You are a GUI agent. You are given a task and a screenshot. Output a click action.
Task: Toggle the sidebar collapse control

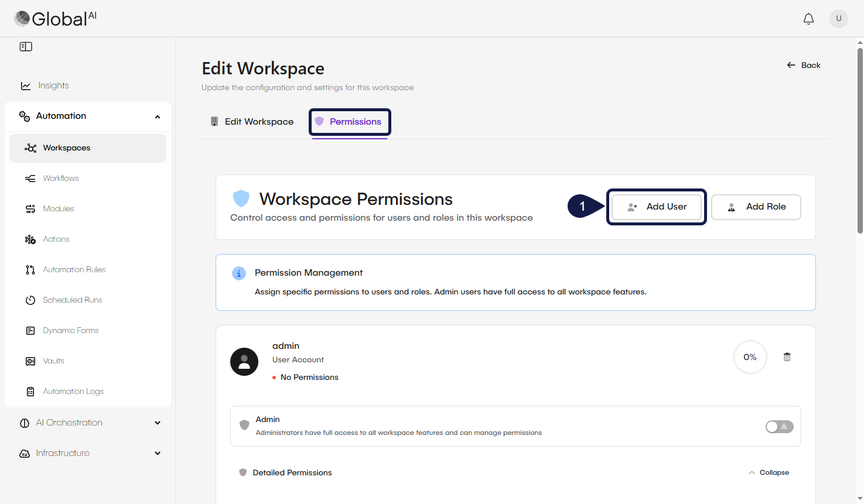click(26, 46)
